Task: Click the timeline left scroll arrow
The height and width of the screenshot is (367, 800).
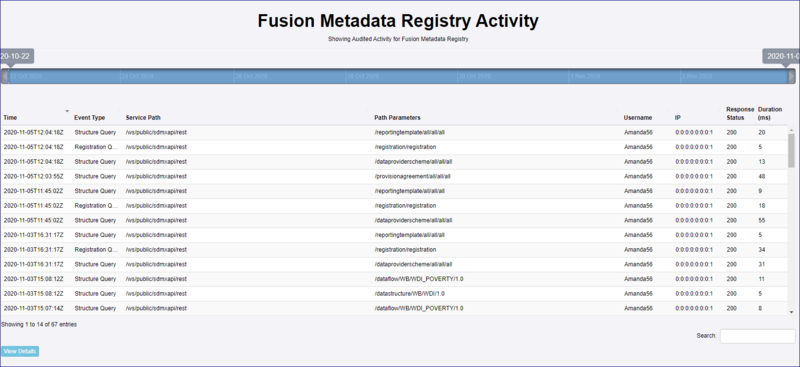Action: click(x=5, y=77)
